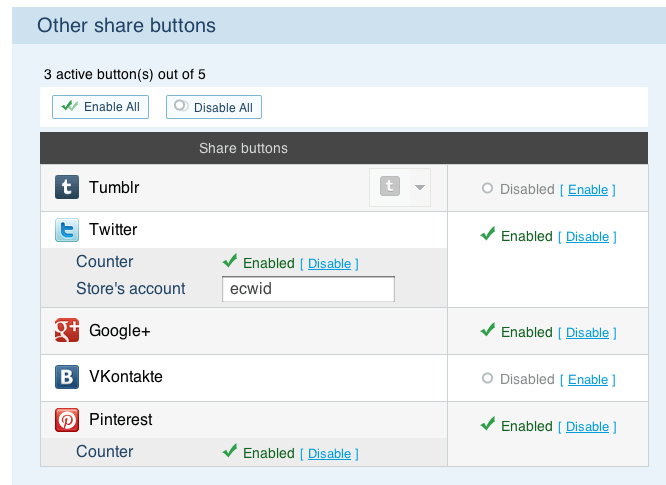
Task: Click the Tumblr logo icon
Action: 67,187
